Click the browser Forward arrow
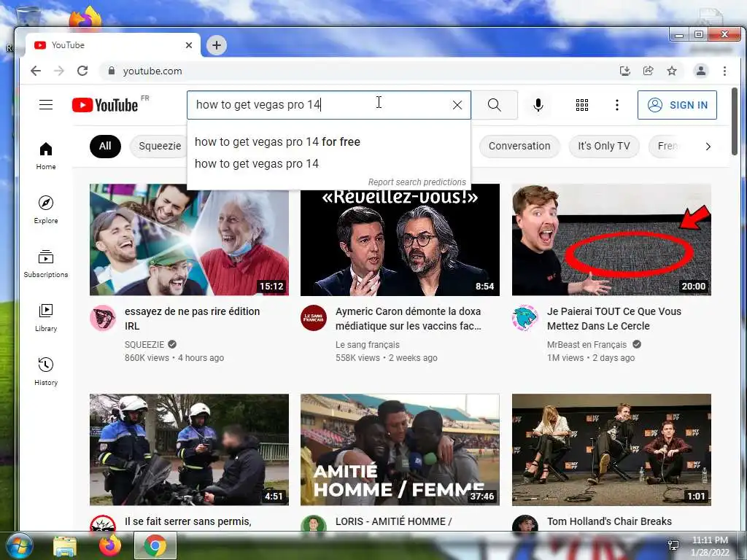Viewport: 747px width, 560px height. pyautogui.click(x=59, y=71)
